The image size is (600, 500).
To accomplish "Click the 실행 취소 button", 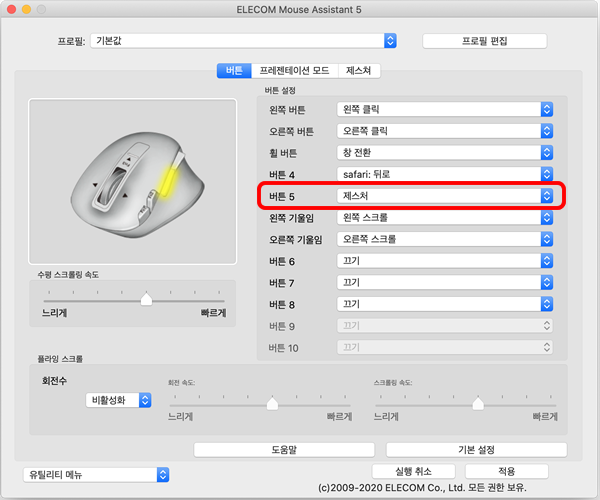I will (414, 471).
